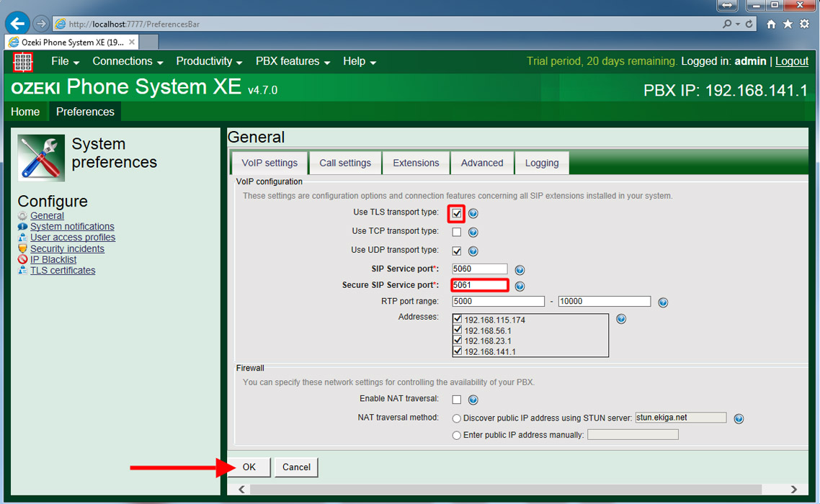Click help icon next to Secure SIP Service port

tap(520, 286)
